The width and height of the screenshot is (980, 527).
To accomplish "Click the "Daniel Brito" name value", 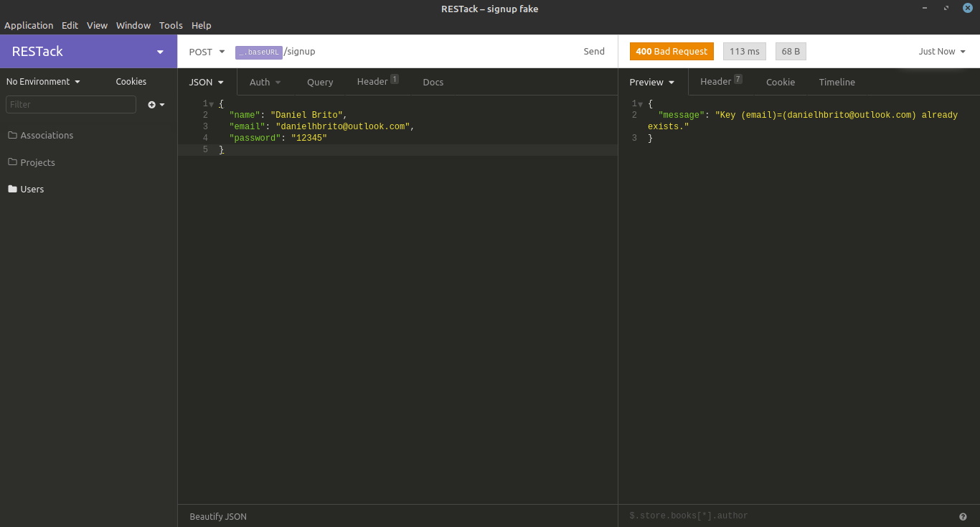I will [306, 115].
